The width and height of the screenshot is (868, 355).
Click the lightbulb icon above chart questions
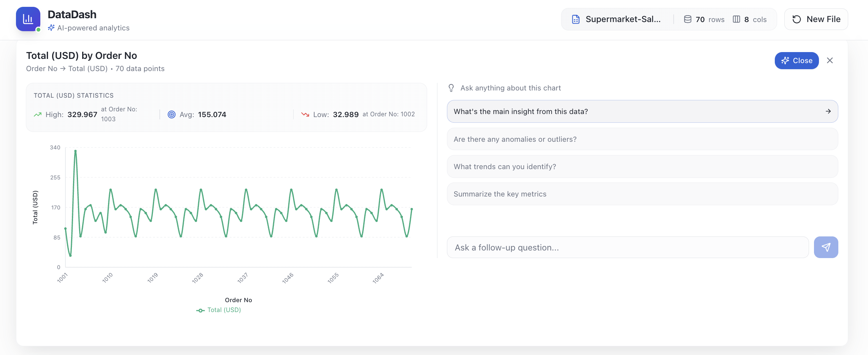451,87
